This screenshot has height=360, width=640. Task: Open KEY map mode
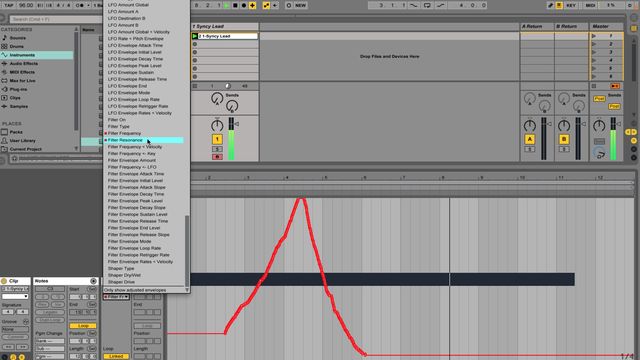[x=571, y=5]
